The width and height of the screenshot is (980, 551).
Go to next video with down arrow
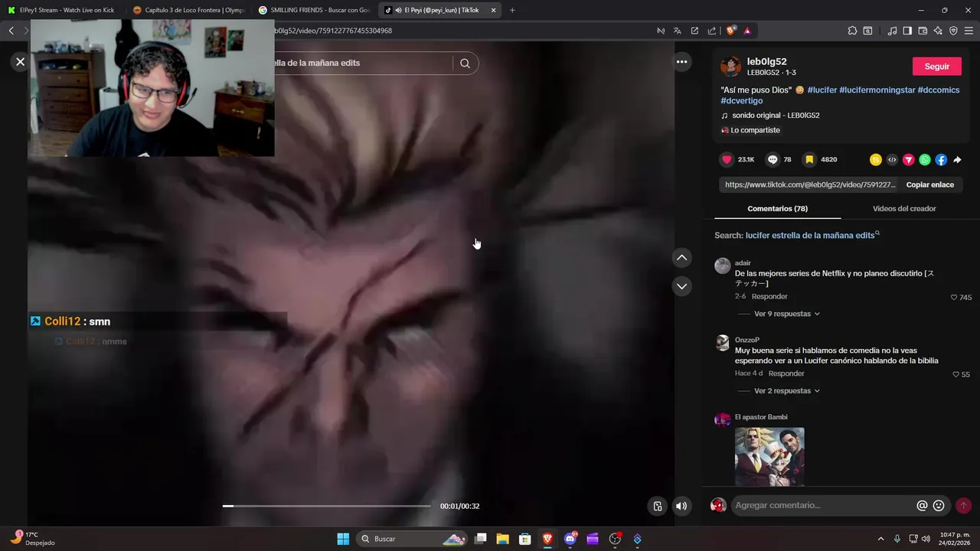tap(681, 286)
